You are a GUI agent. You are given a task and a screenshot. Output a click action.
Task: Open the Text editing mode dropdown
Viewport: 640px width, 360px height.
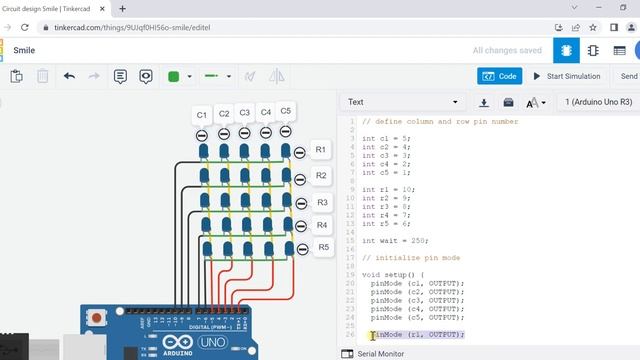coord(402,102)
